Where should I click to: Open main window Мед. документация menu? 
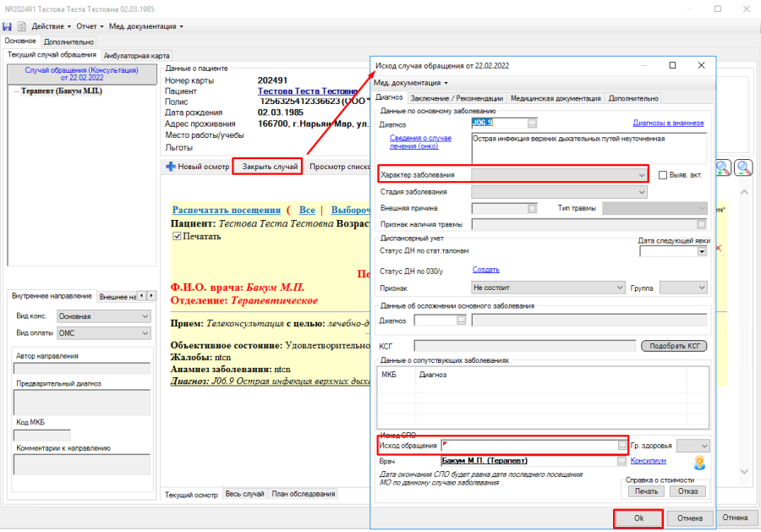tap(145, 26)
